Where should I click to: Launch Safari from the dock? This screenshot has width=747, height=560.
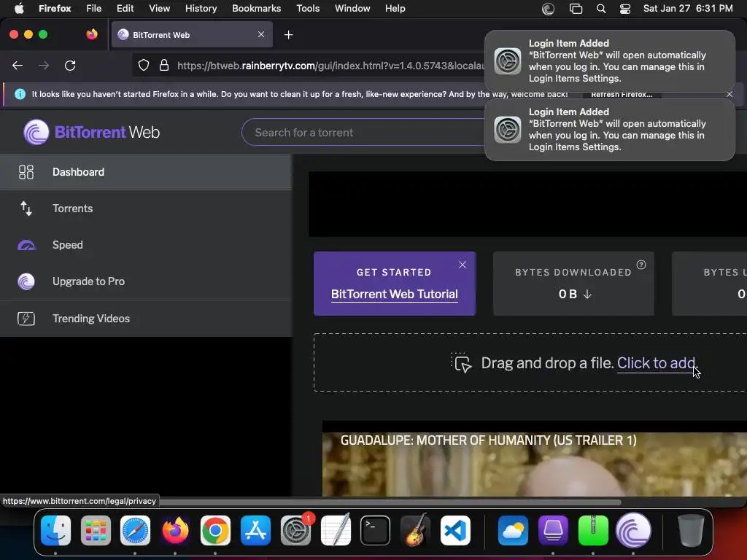(135, 531)
